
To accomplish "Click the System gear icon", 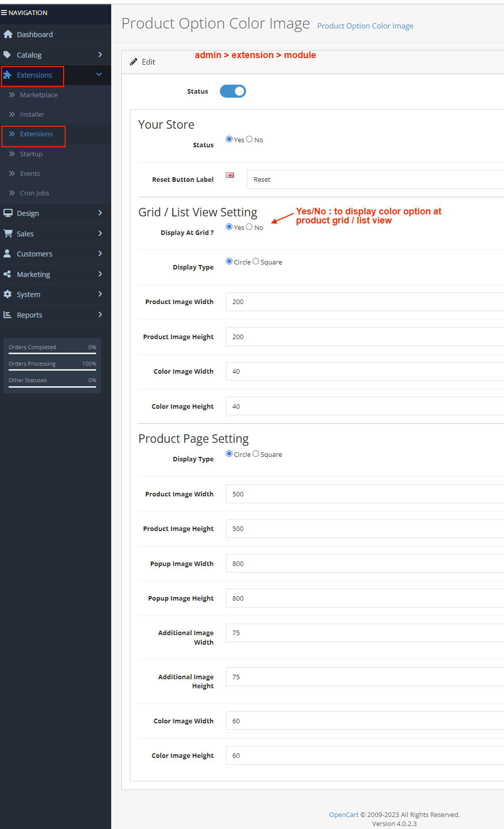I will click(8, 295).
